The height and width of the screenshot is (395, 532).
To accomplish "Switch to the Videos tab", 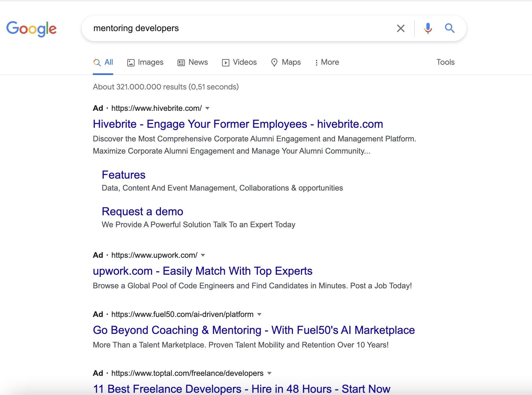I will pos(239,62).
